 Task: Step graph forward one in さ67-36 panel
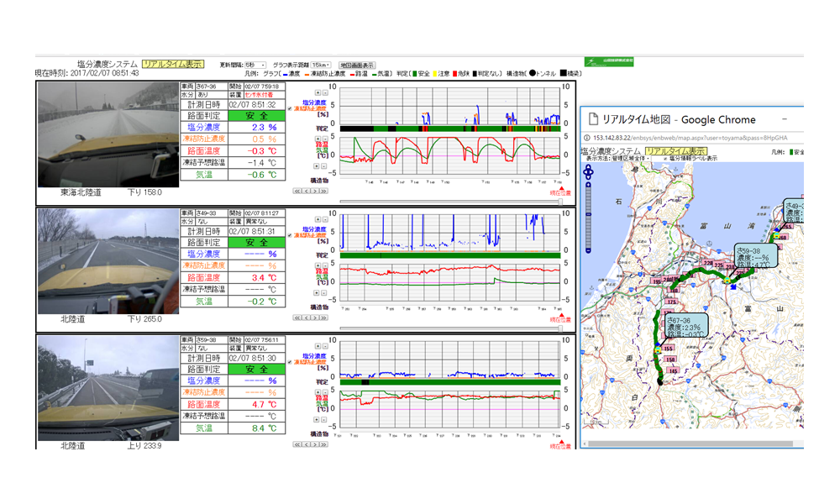pos(314,192)
